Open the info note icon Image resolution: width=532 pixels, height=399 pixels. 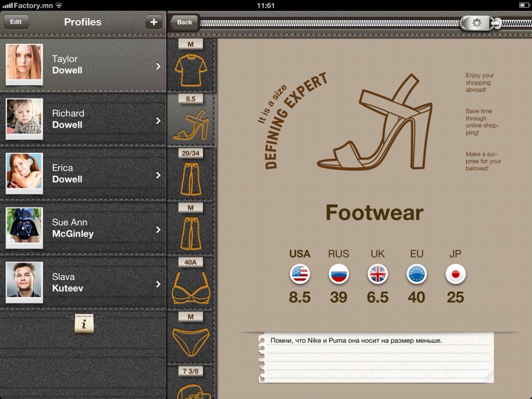84,324
